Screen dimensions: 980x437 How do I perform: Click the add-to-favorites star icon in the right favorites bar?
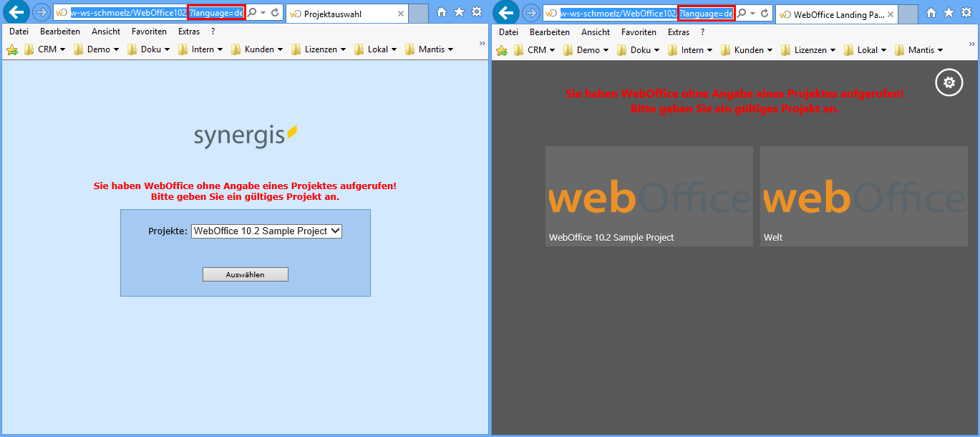tap(501, 49)
